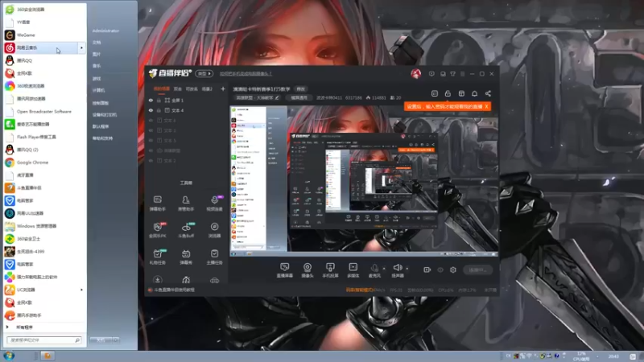Viewport: 644px width, 362px height.
Task: Launch Google Chrome from Start menu
Action: 45,162
